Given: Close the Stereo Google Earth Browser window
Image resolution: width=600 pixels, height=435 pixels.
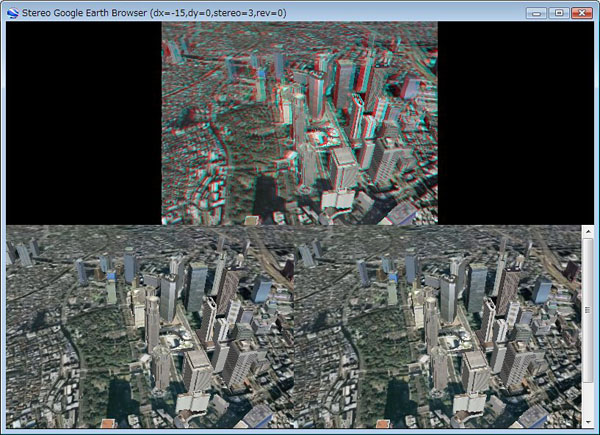Looking at the screenshot, I should pyautogui.click(x=582, y=13).
